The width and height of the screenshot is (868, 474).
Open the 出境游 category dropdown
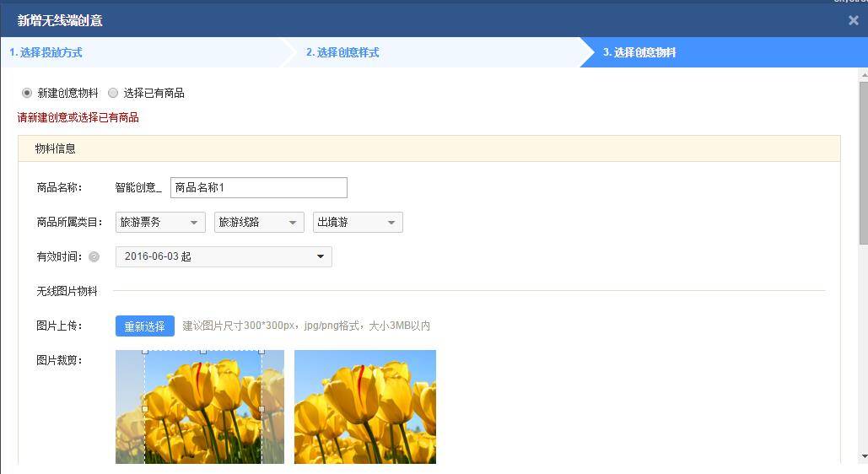(358, 223)
